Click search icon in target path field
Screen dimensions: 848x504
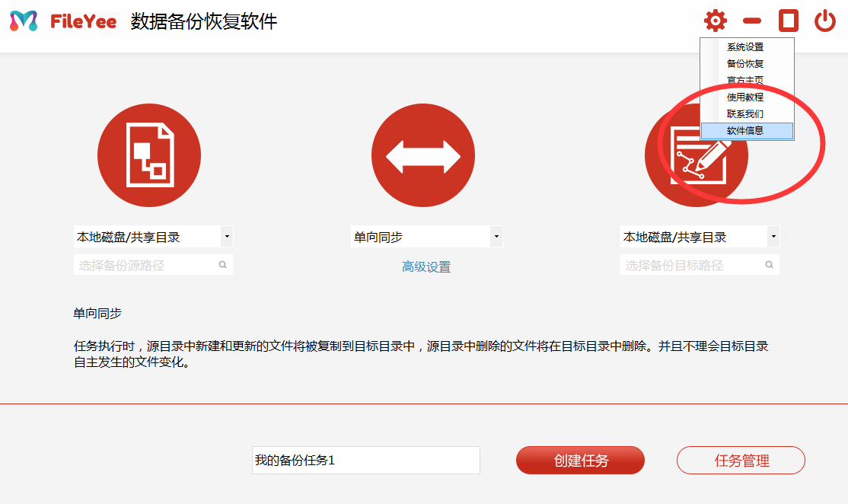pos(770,266)
